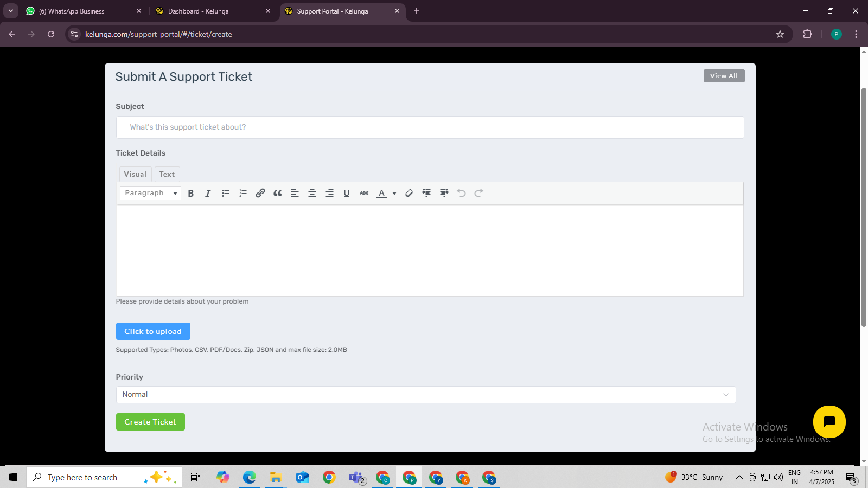Screen dimensions: 868x488
Task: Switch to the Dashboard - Kelunga browser tab
Action: click(198, 11)
